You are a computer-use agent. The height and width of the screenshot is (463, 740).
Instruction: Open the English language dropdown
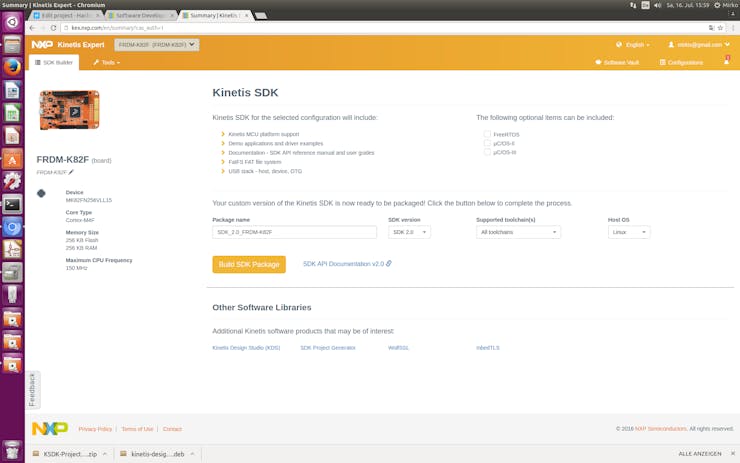point(633,45)
